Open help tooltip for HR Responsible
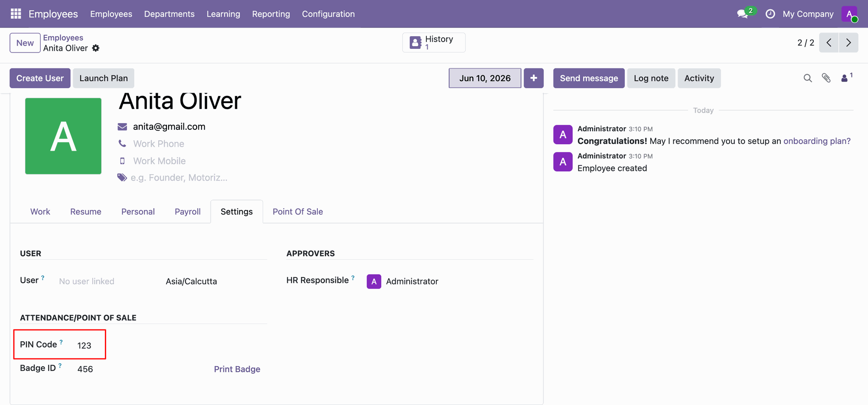The width and height of the screenshot is (868, 405). 353,278
